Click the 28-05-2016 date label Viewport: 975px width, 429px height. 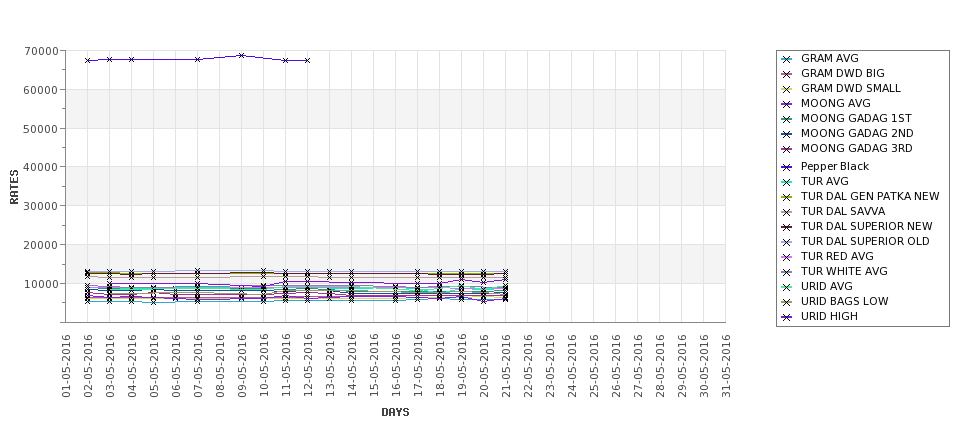point(659,366)
